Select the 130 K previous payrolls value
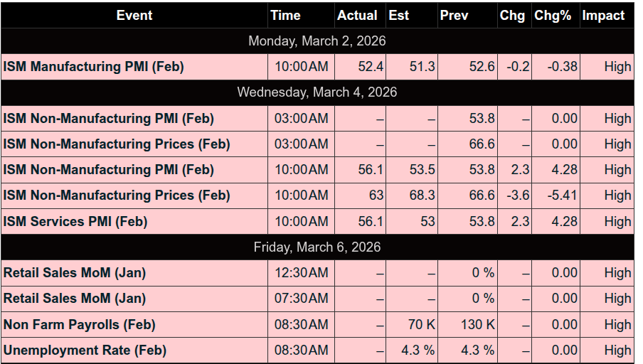The width and height of the screenshot is (643, 364). point(477,324)
